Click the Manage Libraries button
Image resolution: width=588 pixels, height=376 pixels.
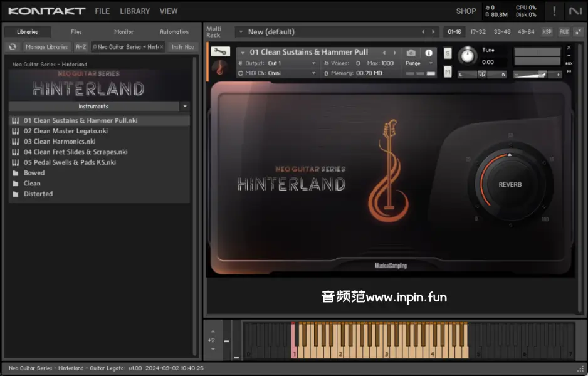(47, 47)
